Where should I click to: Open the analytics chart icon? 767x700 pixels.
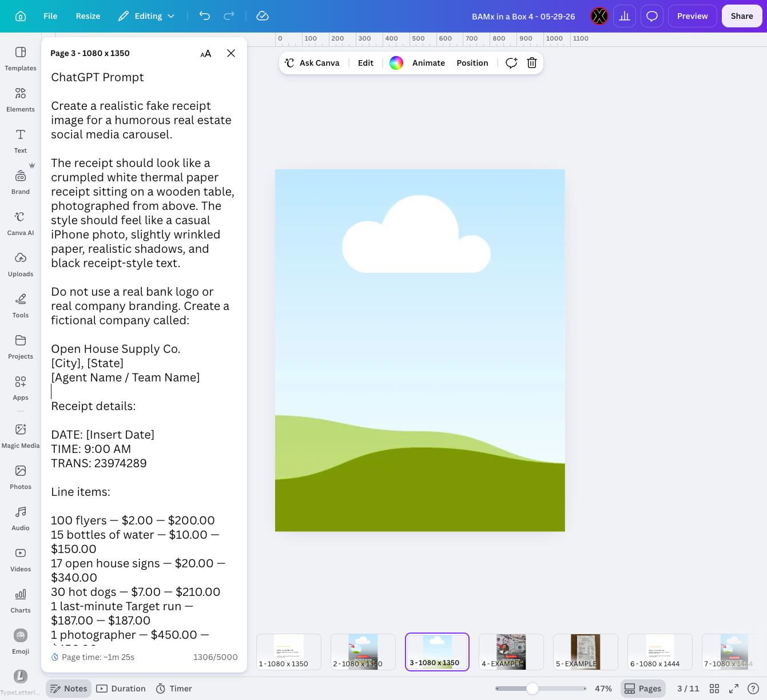point(625,16)
